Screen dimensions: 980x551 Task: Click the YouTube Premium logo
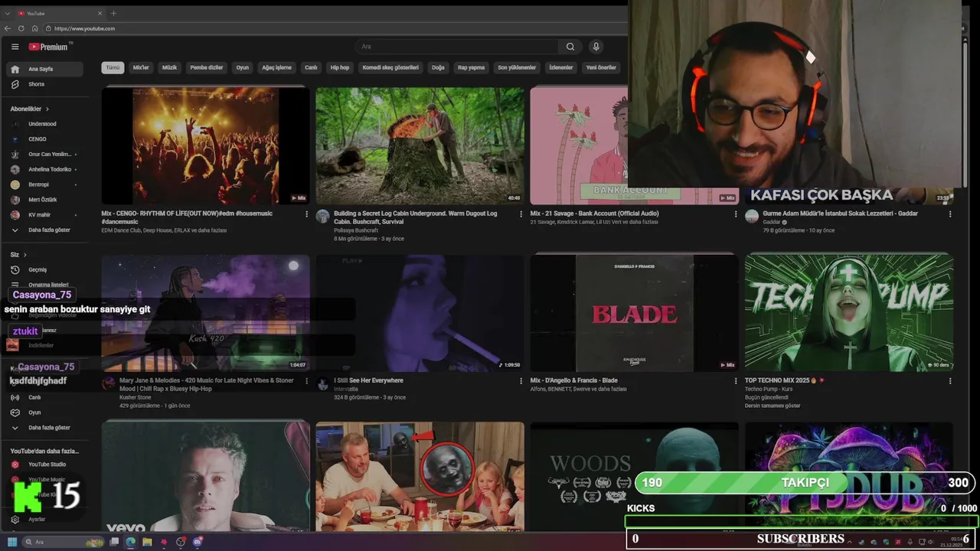click(49, 47)
